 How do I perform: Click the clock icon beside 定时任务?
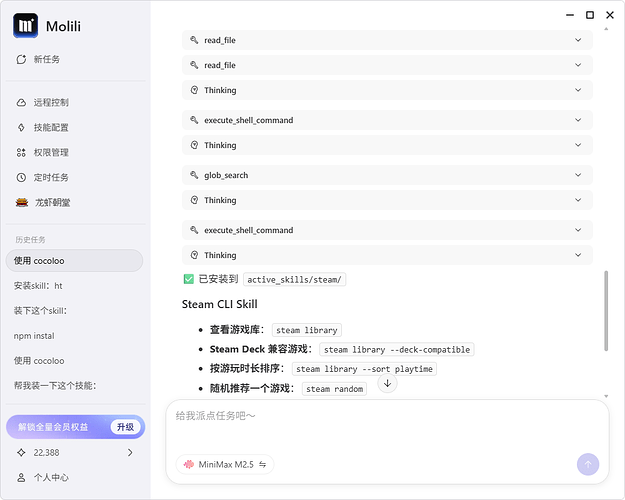pos(21,177)
